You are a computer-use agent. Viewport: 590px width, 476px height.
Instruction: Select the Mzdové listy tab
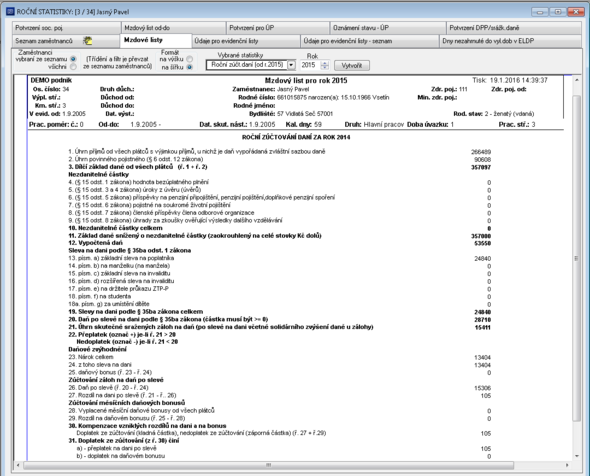pyautogui.click(x=155, y=40)
